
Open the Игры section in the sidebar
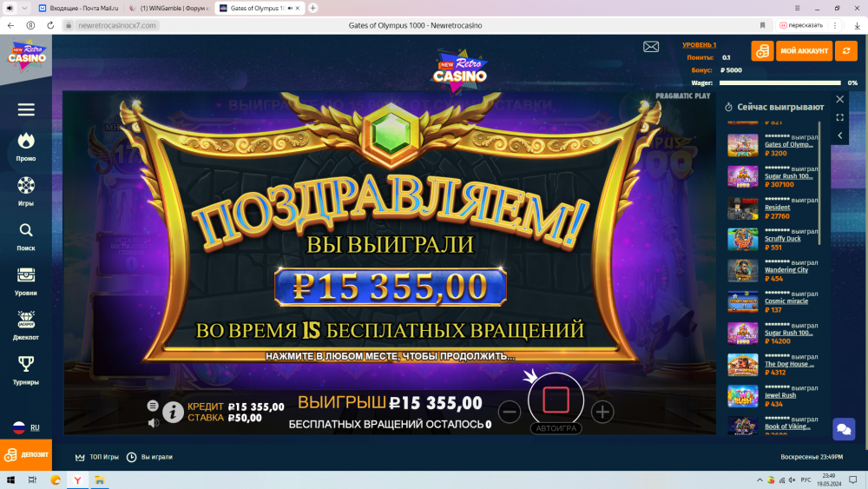26,192
